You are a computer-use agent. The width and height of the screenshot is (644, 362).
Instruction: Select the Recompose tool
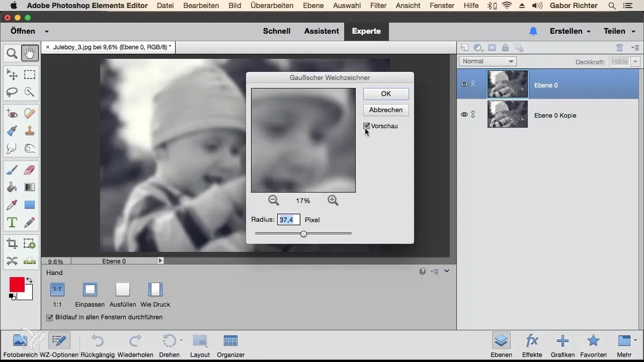tap(30, 244)
